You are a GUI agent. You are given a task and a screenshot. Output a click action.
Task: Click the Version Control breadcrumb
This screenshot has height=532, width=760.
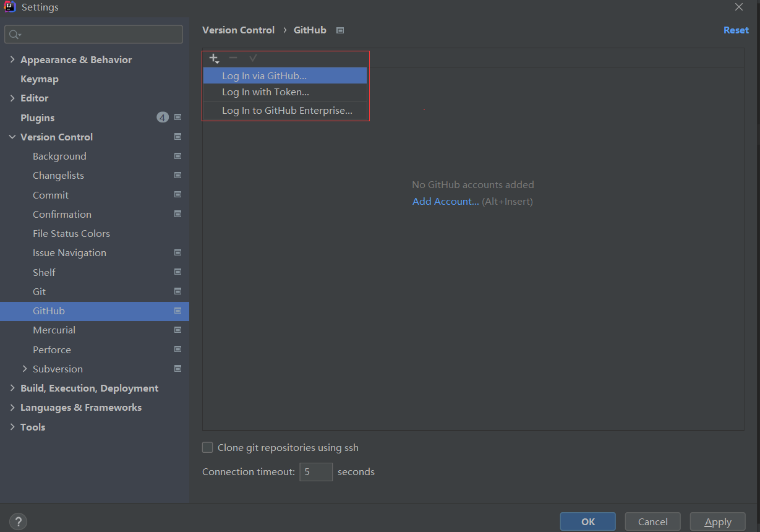tap(238, 30)
